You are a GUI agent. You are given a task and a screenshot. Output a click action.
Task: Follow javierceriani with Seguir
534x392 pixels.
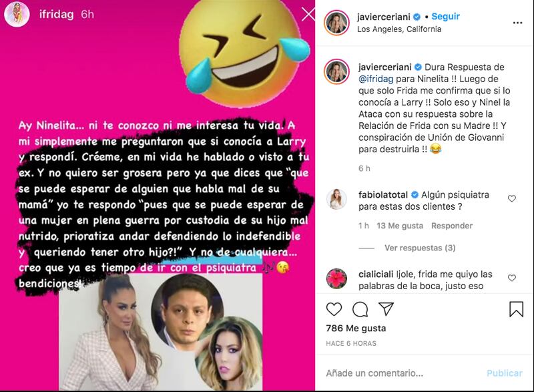tap(445, 16)
